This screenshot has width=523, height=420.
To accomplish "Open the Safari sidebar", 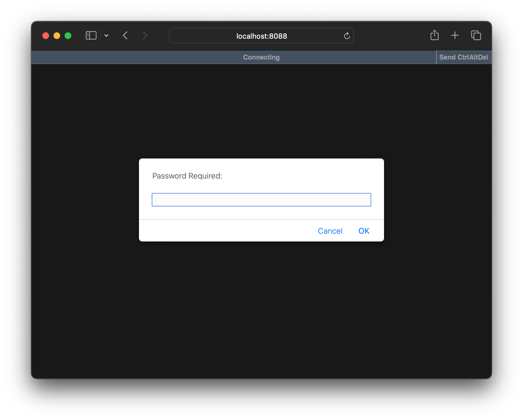I will (x=91, y=35).
